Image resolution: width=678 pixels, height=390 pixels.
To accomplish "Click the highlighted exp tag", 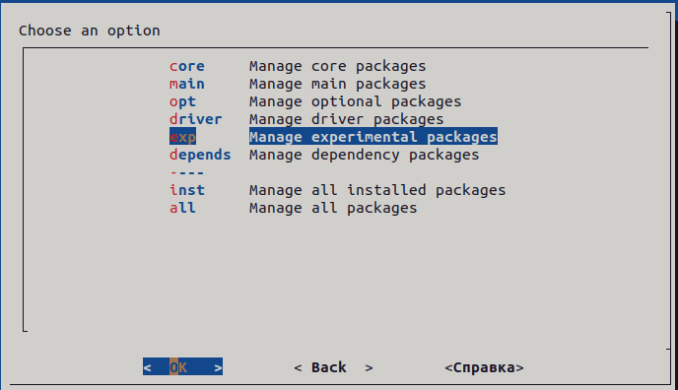I will coord(182,137).
